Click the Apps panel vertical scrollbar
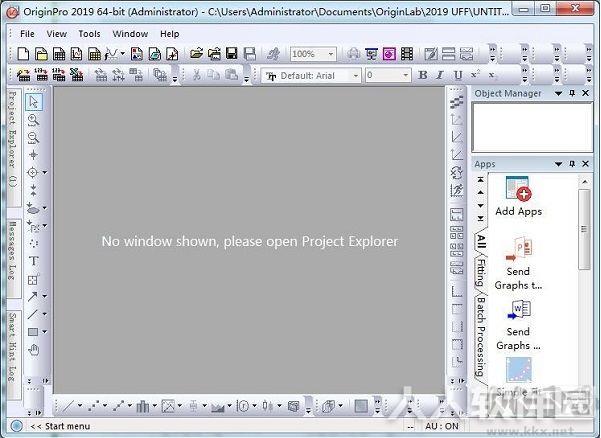The image size is (601, 438). click(584, 229)
